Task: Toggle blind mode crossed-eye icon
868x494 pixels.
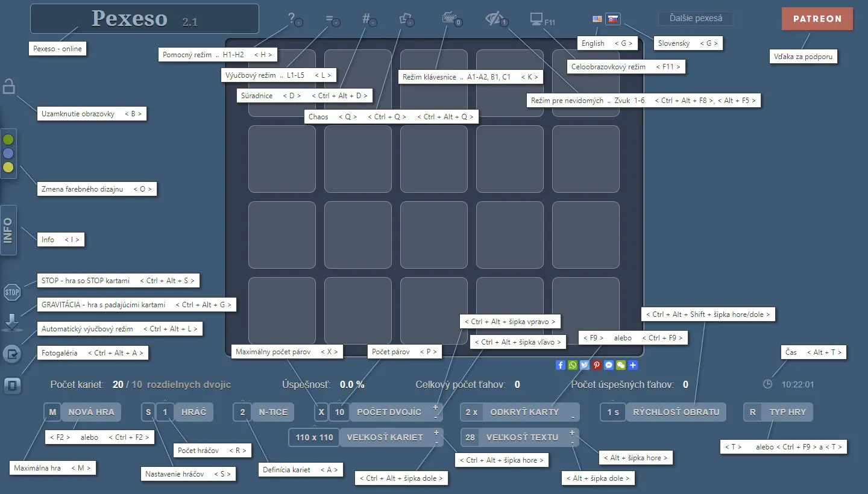Action: point(494,19)
